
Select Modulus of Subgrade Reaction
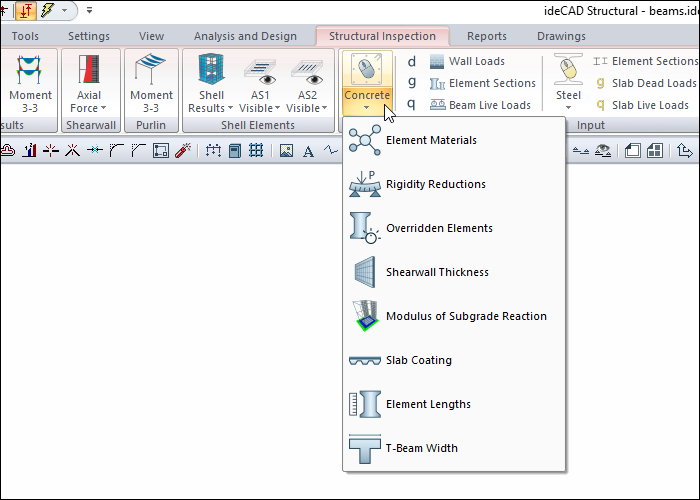[465, 316]
